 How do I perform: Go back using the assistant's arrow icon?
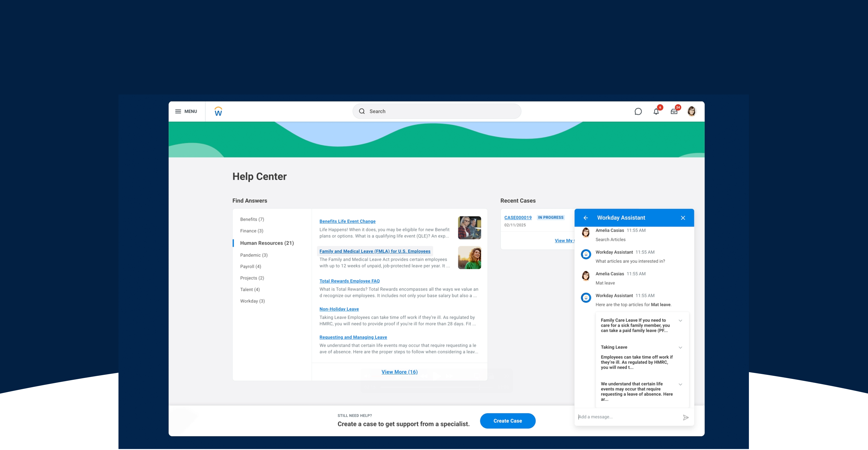click(586, 218)
